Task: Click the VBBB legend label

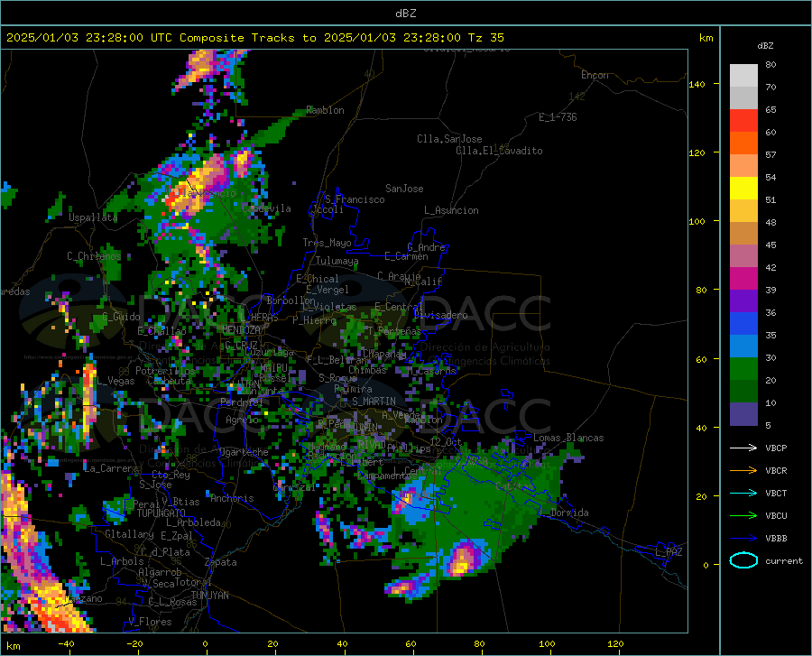Action: (776, 538)
